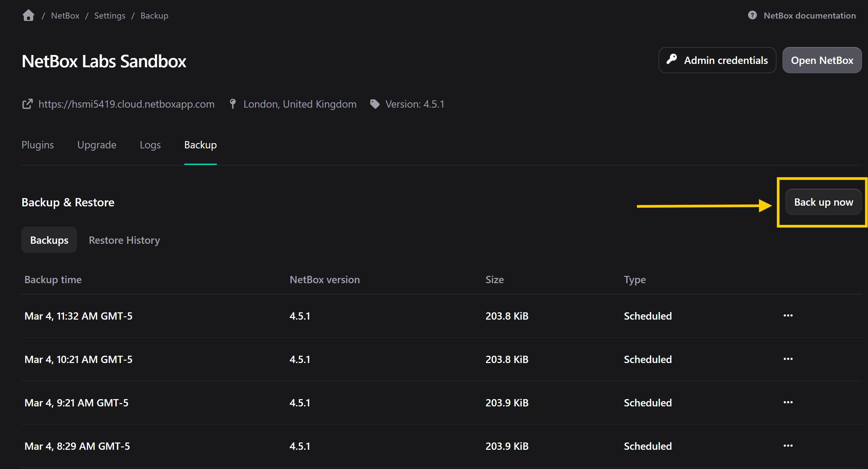The width and height of the screenshot is (868, 469).
Task: Click the external link icon beside URL
Action: coord(27,104)
